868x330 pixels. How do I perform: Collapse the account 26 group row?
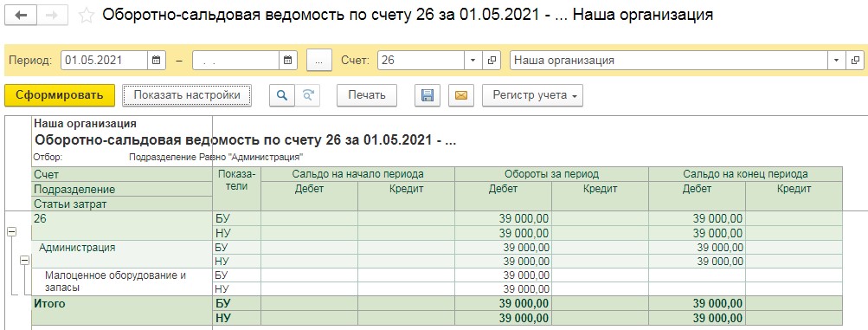[11, 233]
